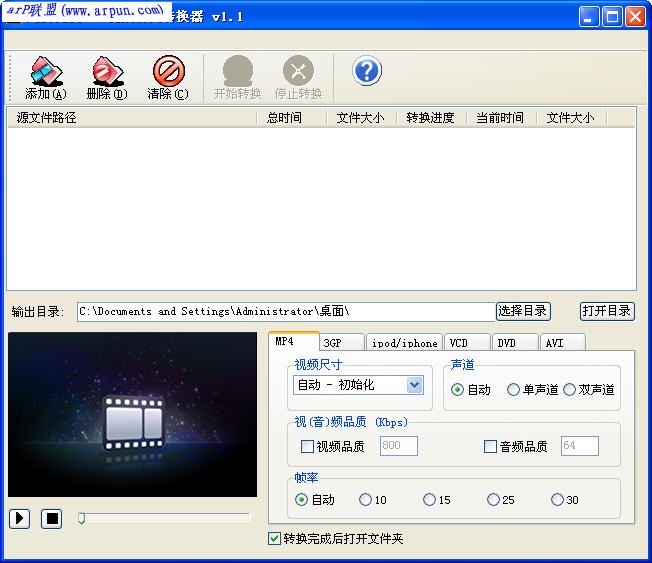Click the current time (当前时间) column header

501,118
